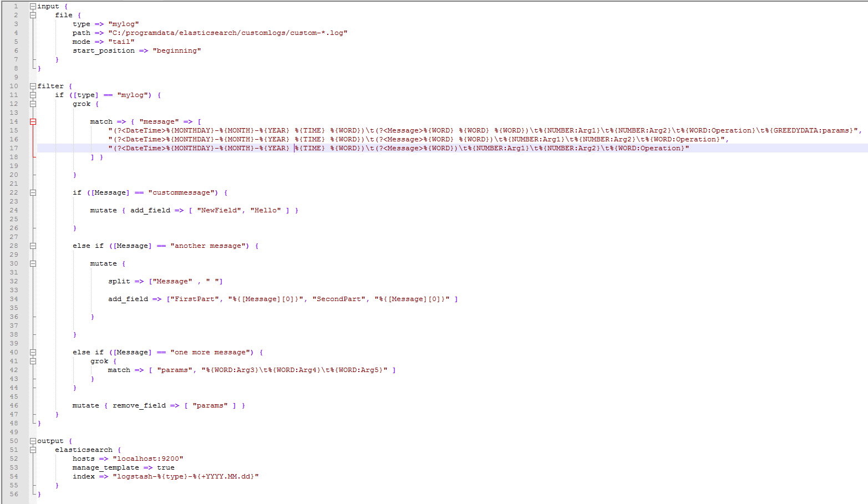Click the word filter on line 10
The width and height of the screenshot is (868, 504).
(x=50, y=86)
